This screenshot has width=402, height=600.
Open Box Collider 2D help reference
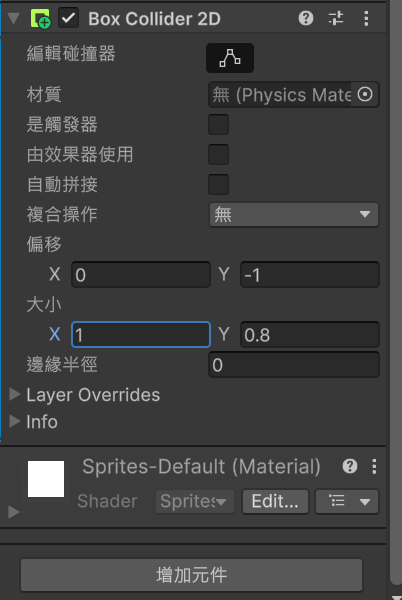[306, 18]
